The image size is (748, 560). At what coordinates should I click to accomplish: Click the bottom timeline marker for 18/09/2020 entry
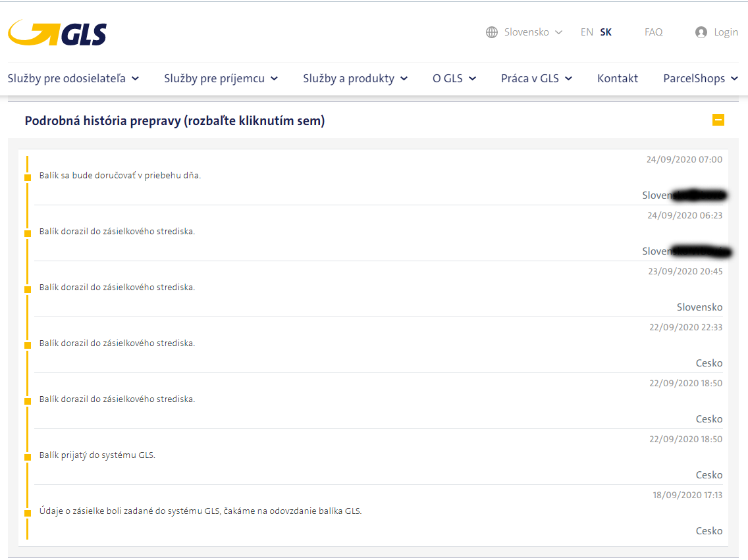[x=28, y=513]
